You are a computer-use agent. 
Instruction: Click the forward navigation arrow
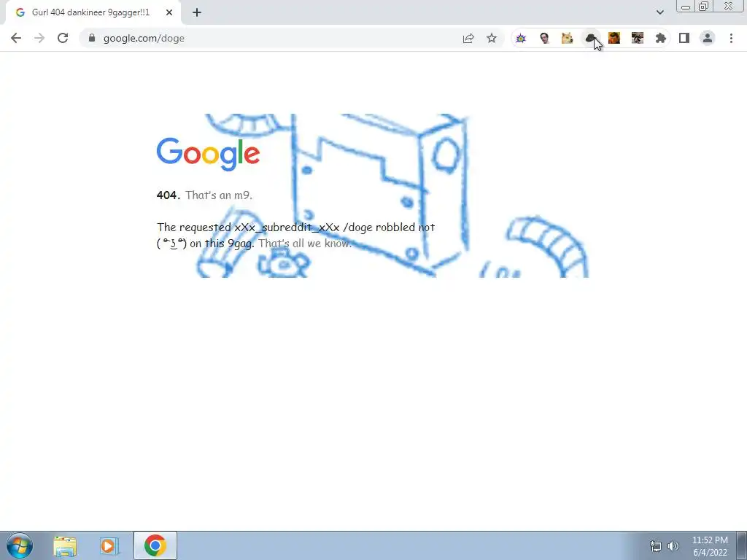coord(39,38)
